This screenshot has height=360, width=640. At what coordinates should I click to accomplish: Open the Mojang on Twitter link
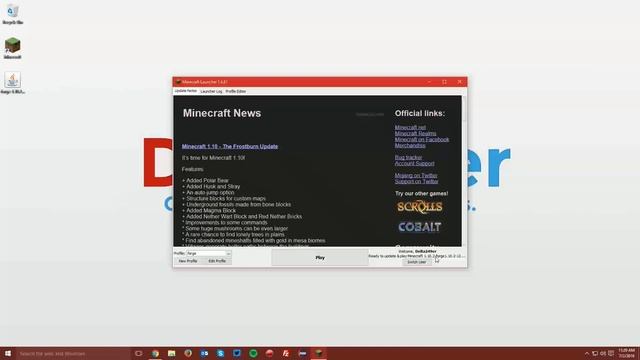(416, 176)
